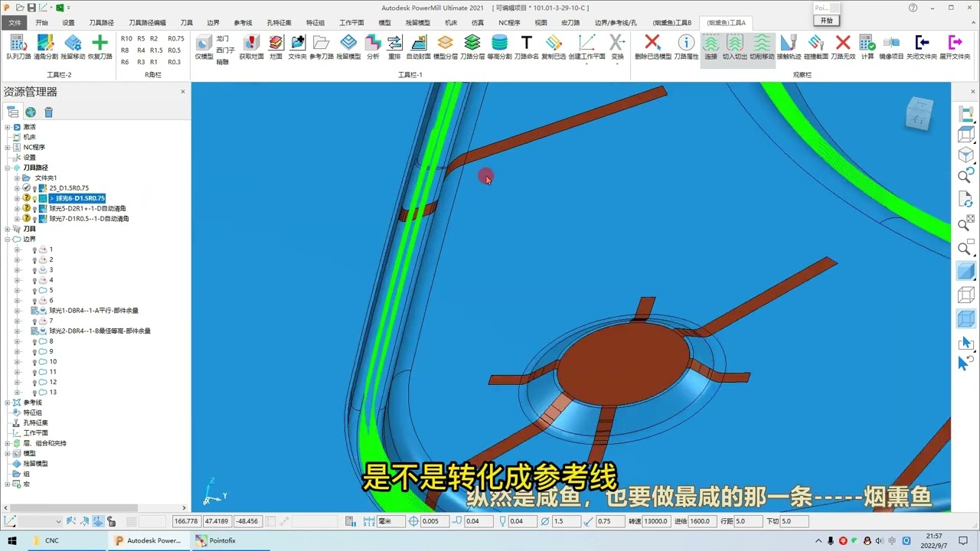
Task: Click the 镜像项目 mirror project icon
Action: (891, 47)
